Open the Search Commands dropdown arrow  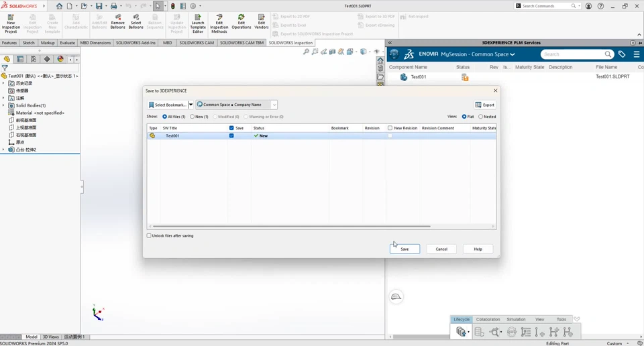click(579, 6)
